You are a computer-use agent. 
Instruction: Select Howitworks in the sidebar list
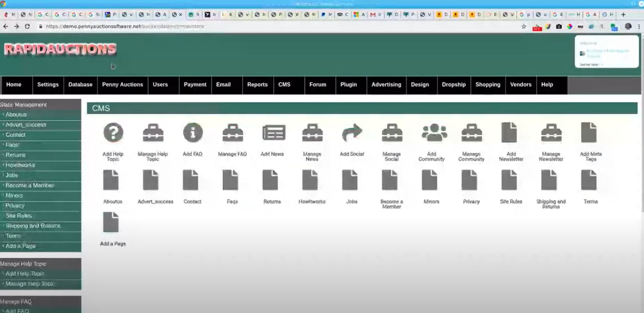click(20, 165)
